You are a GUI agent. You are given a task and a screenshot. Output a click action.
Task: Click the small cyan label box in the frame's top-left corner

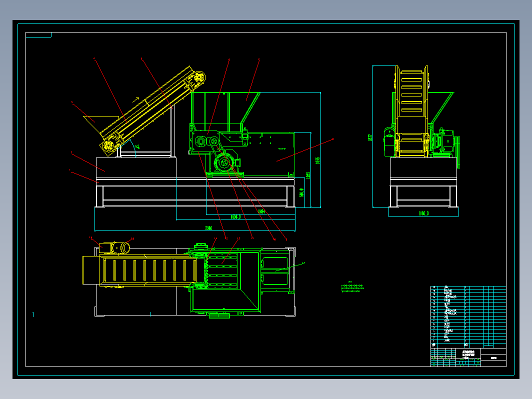(38, 34)
